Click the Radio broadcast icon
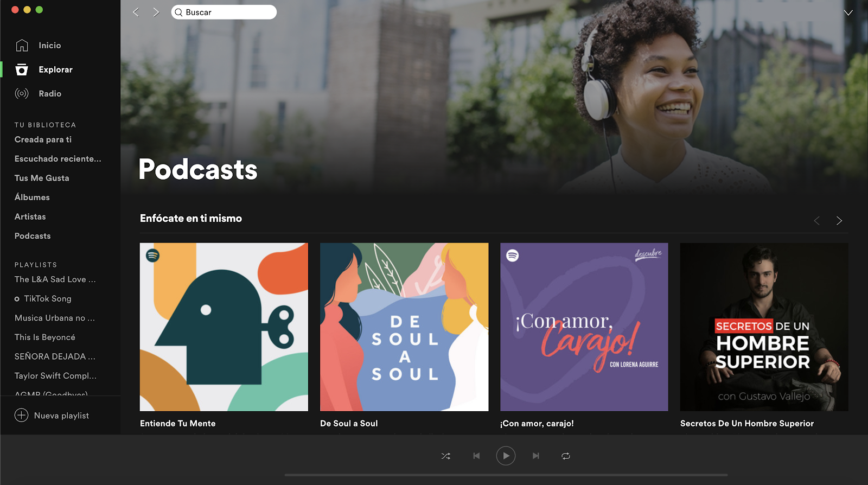 point(22,93)
